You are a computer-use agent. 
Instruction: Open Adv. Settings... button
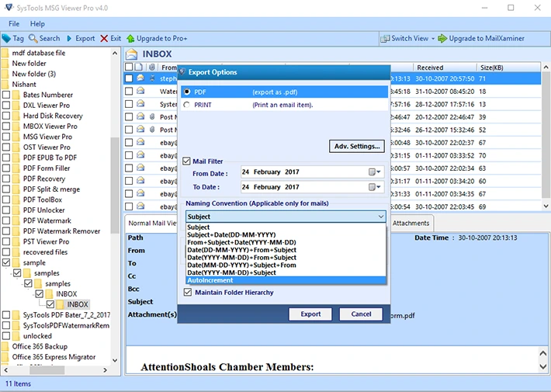pyautogui.click(x=357, y=146)
